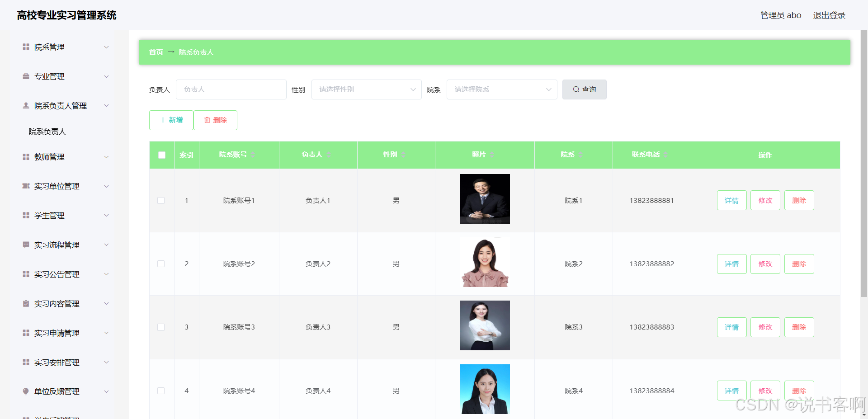This screenshot has height=419, width=868.
Task: Toggle the select-all checkbox in table header
Action: point(162,155)
